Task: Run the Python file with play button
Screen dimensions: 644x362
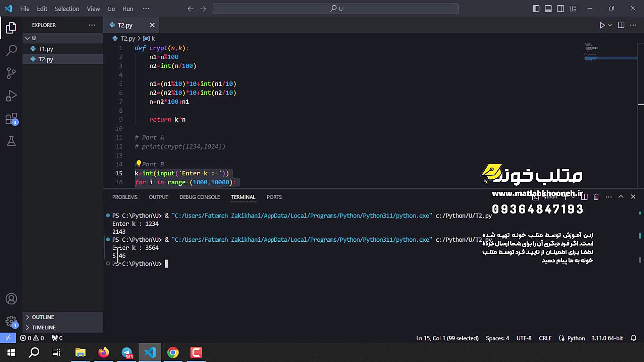Action: point(602,25)
